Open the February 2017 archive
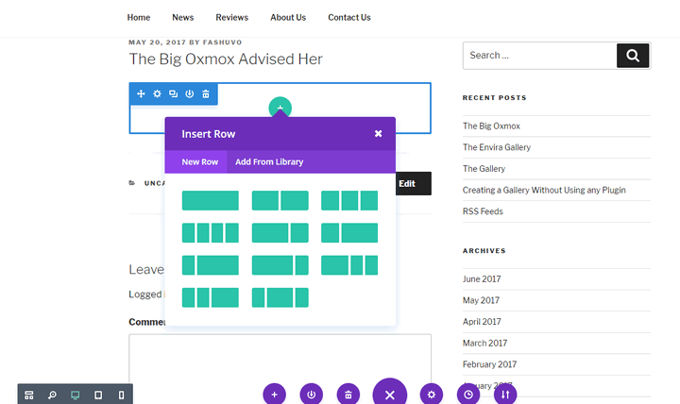The image size is (680, 404). (490, 364)
